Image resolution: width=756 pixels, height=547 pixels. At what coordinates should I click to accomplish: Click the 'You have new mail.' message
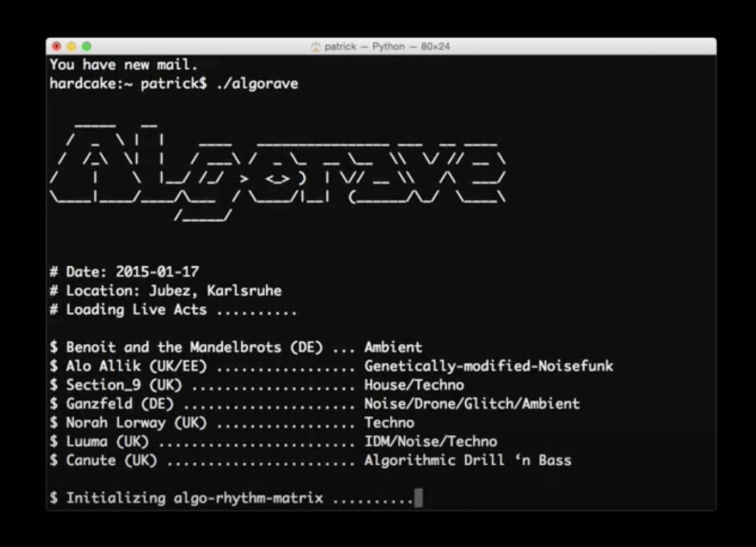tap(123, 65)
